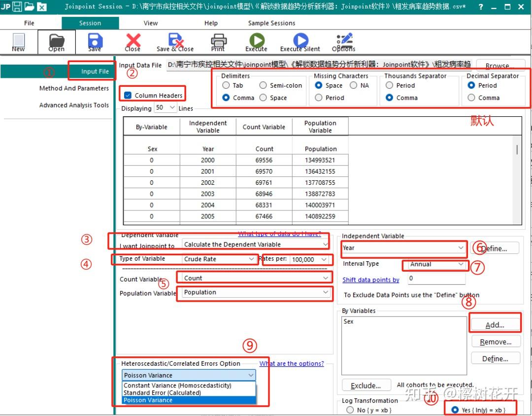The image size is (532, 416).
Task: Select the Tab delimiter radio button
Action: click(226, 85)
